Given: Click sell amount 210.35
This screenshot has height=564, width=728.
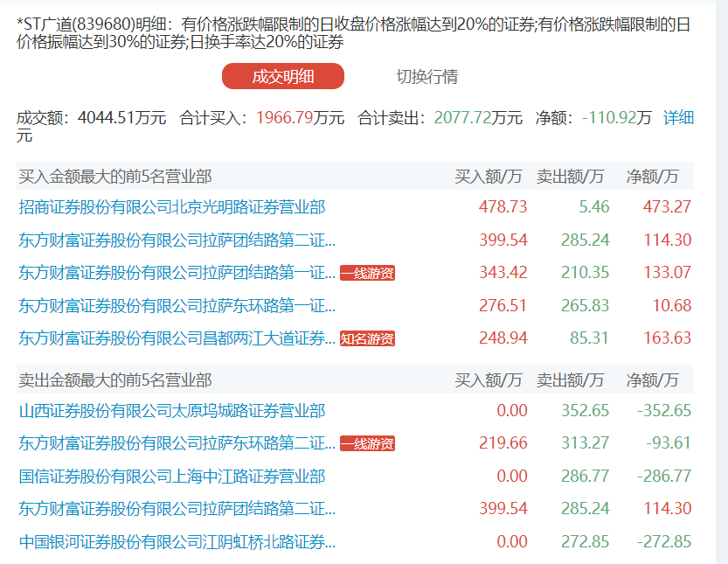Looking at the screenshot, I should coord(585,272).
